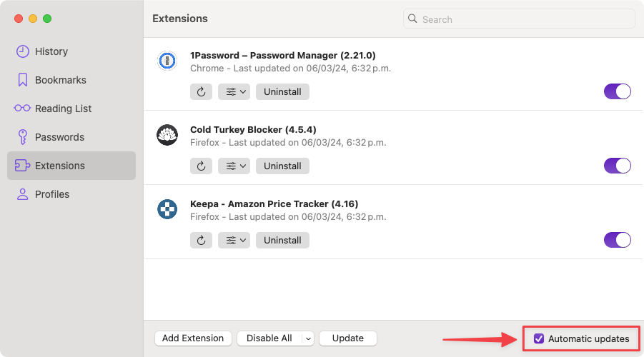Open settings dropdown for Cold Turkey Blocker
This screenshot has width=644, height=357.
pos(234,166)
